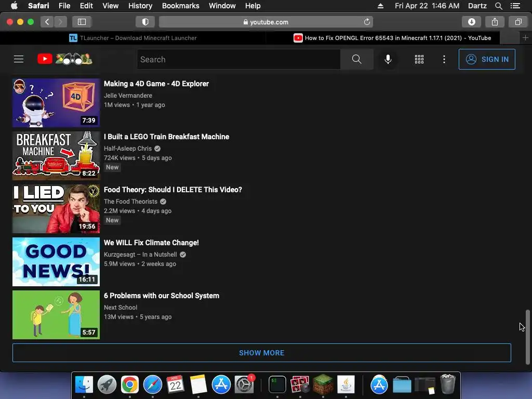Image resolution: width=532 pixels, height=399 pixels.
Task: Open the History menu
Action: [x=140, y=6]
